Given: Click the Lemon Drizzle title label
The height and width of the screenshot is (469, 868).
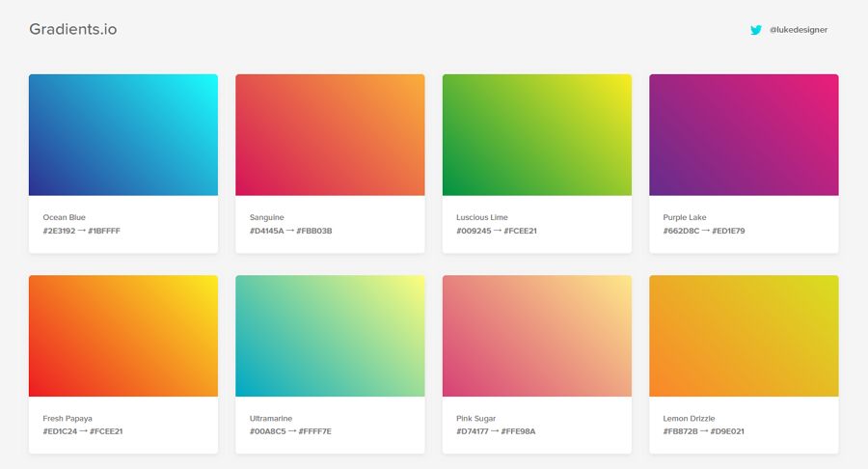Looking at the screenshot, I should pos(689,418).
